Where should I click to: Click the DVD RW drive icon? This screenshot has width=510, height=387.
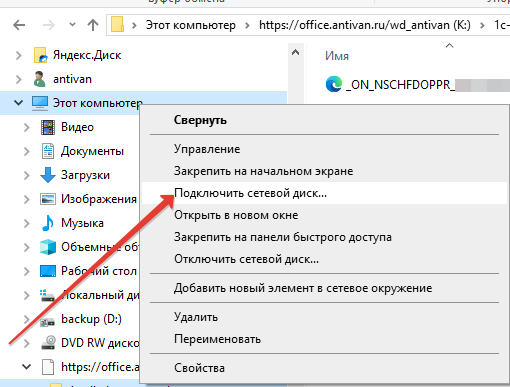[48, 343]
